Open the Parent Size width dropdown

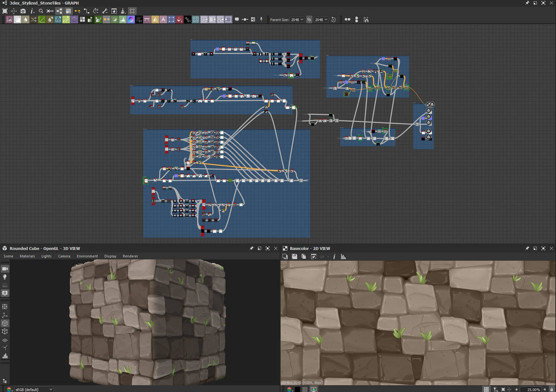297,20
